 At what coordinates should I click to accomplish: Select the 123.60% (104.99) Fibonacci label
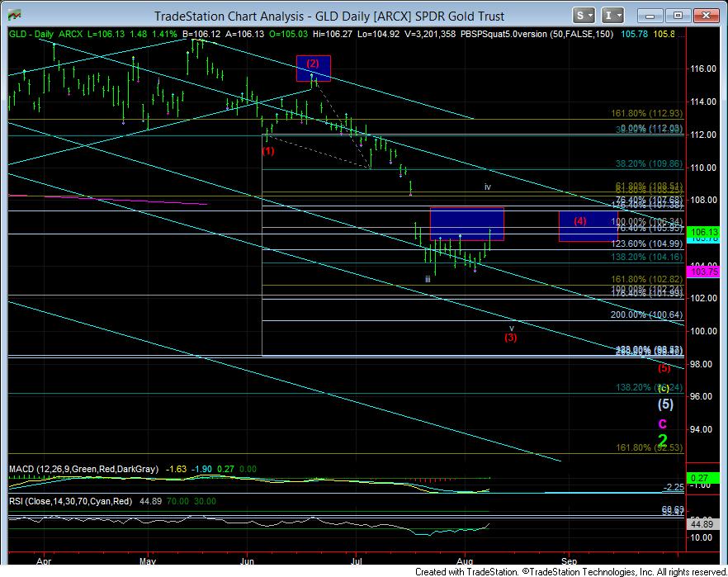(648, 244)
